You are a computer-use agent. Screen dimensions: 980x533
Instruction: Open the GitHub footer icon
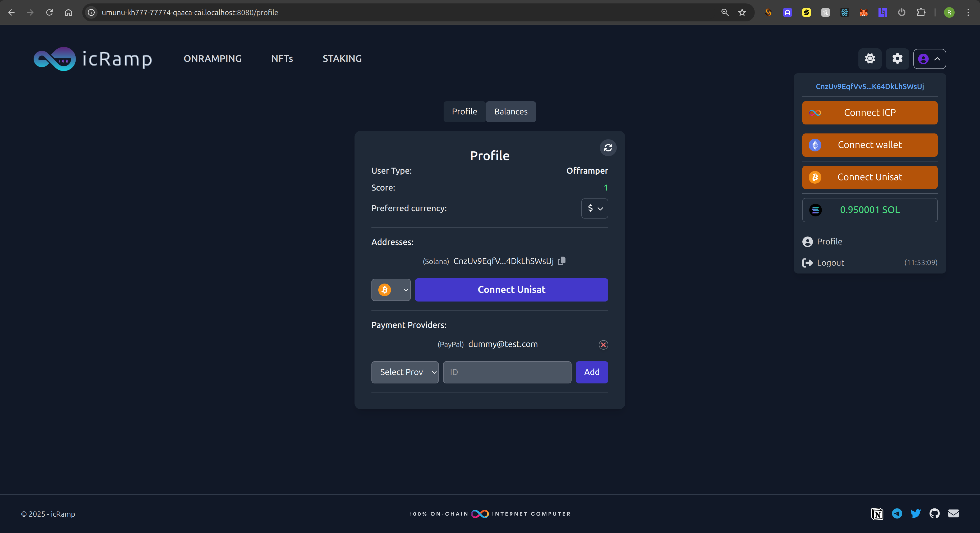coord(934,514)
